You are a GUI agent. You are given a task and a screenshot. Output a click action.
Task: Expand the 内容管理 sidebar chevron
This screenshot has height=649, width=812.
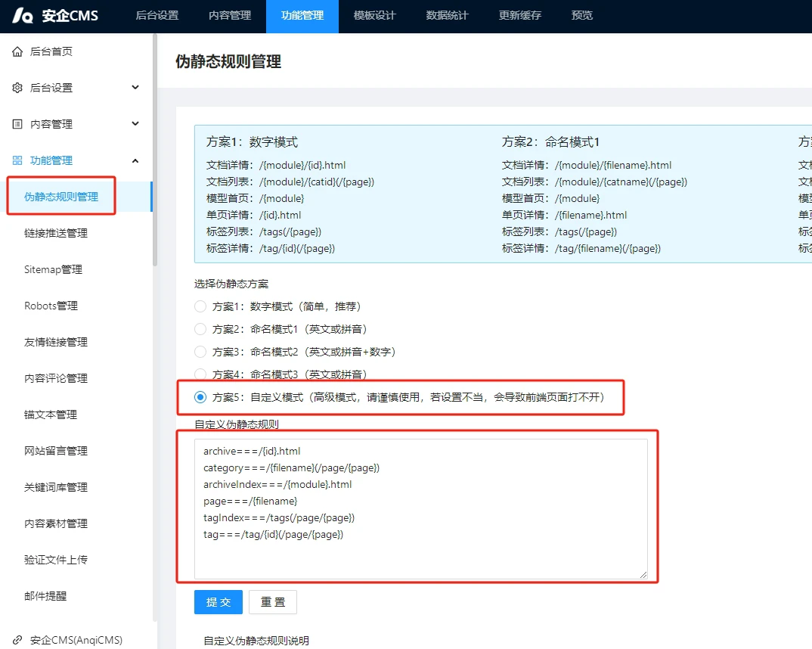(135, 124)
